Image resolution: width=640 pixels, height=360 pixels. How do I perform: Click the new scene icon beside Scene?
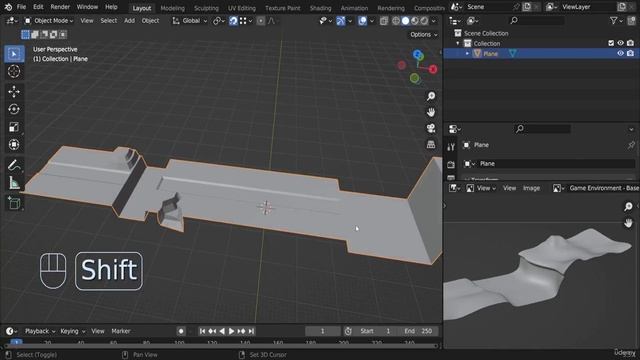(527, 7)
